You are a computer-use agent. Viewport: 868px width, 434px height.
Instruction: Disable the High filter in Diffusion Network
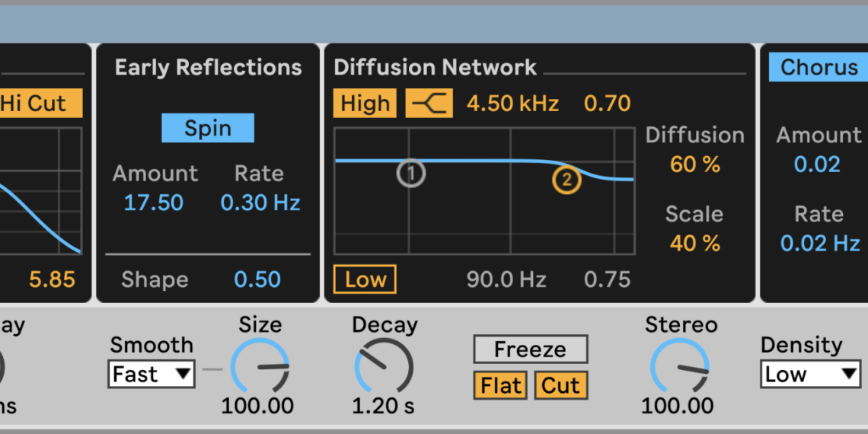(x=365, y=104)
